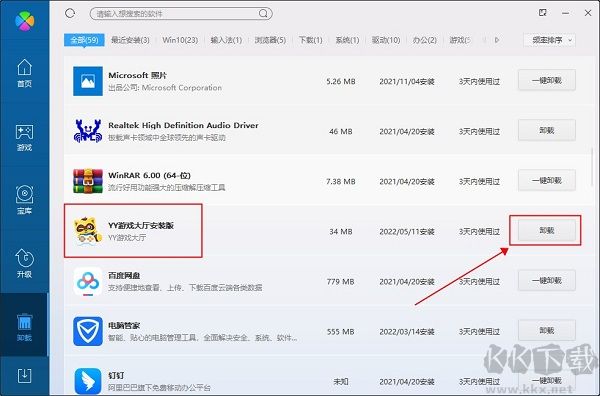Click the 5.26 MB size value

pyautogui.click(x=341, y=81)
